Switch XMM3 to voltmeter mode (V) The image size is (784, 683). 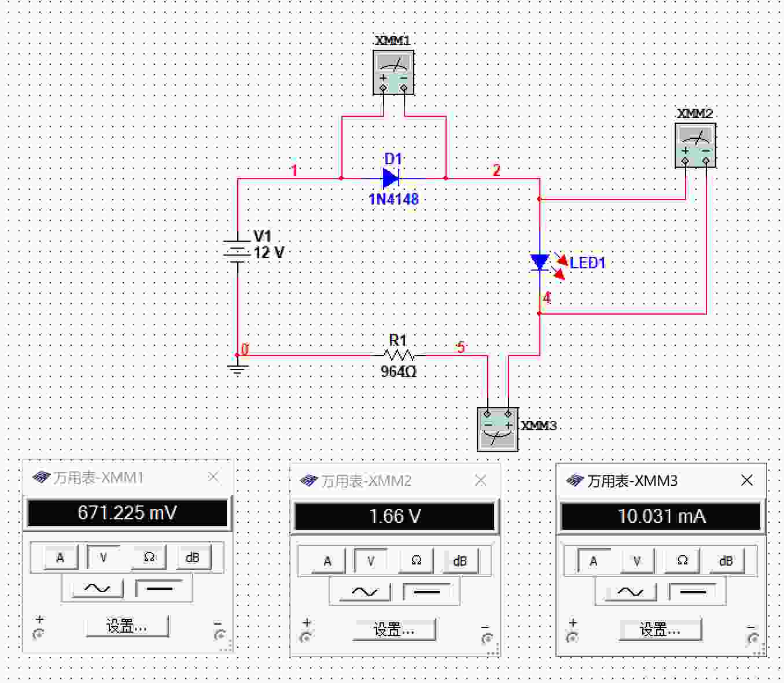click(637, 561)
